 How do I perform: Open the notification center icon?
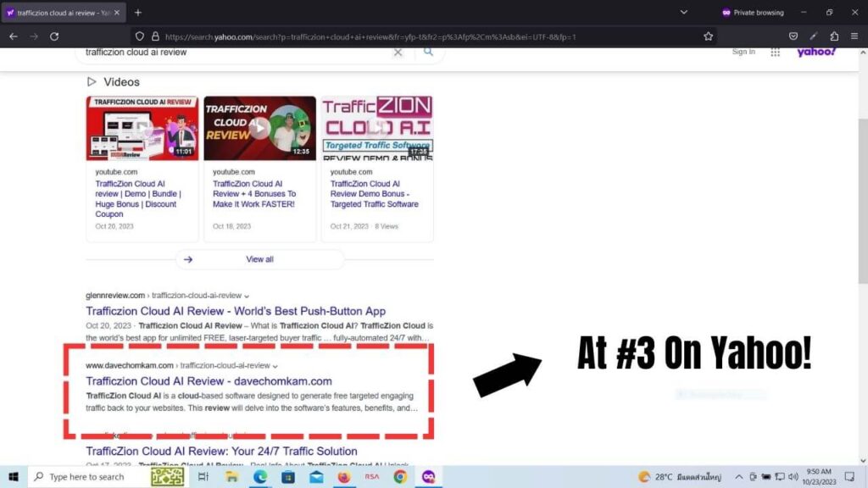tap(849, 476)
